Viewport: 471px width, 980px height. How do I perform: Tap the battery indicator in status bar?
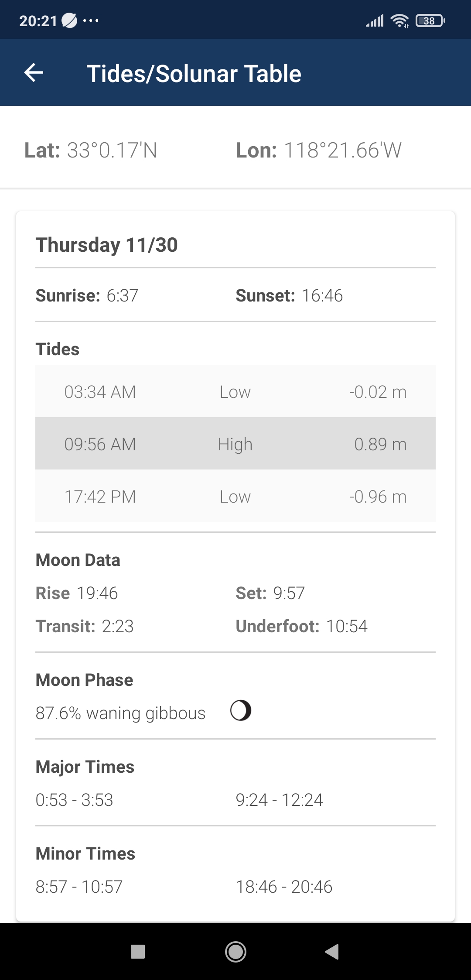(x=430, y=21)
